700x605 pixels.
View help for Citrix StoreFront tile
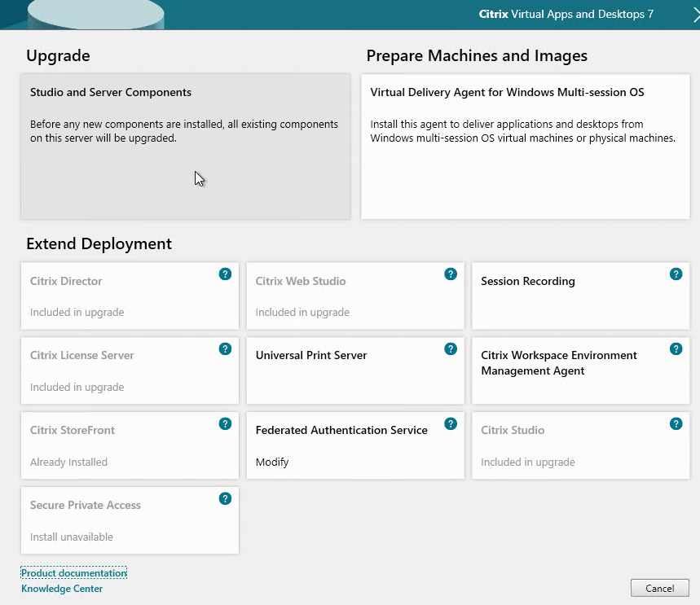coord(225,423)
